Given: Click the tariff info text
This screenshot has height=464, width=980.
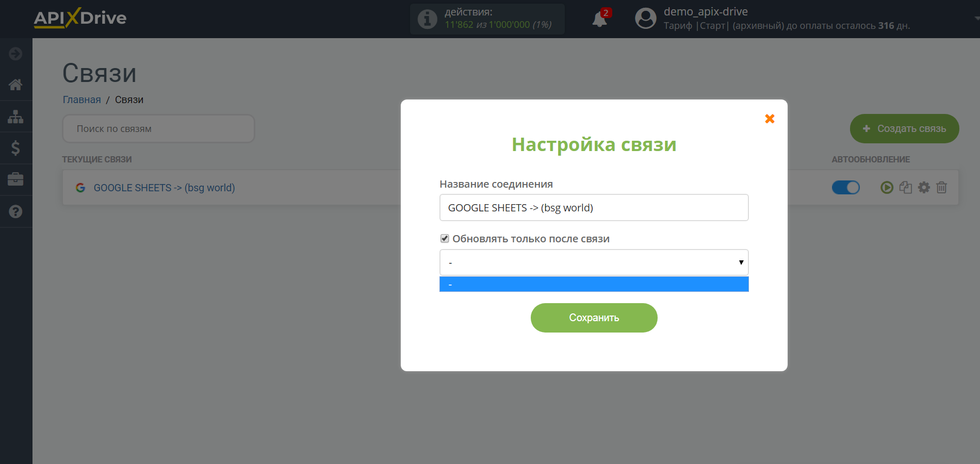Looking at the screenshot, I should 787,26.
